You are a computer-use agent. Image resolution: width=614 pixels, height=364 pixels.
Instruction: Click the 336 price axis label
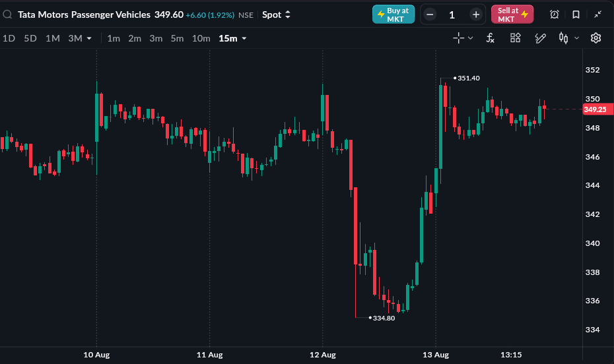point(592,301)
